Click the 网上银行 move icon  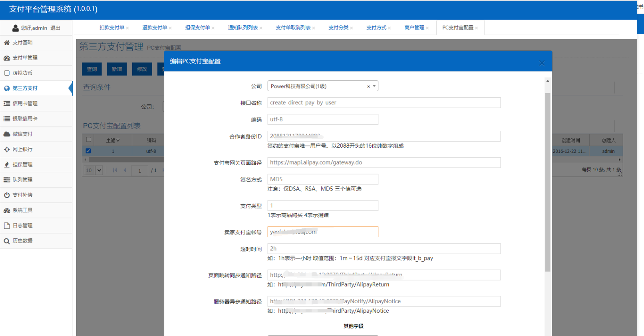[7, 149]
